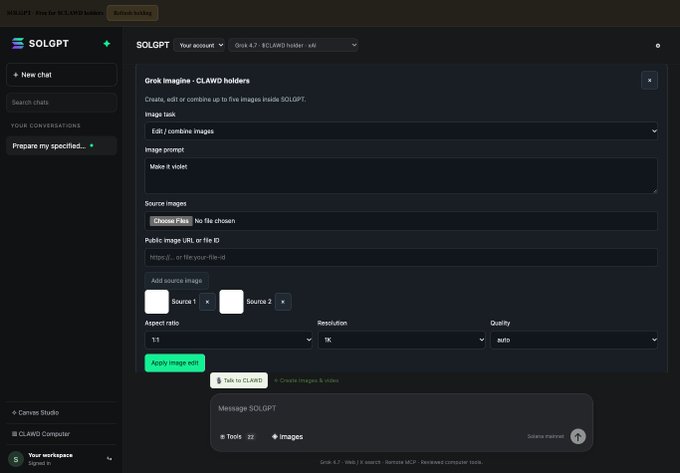This screenshot has width=680, height=473.
Task: Open the 'Prepare my specified...' conversation
Action: [x=62, y=146]
